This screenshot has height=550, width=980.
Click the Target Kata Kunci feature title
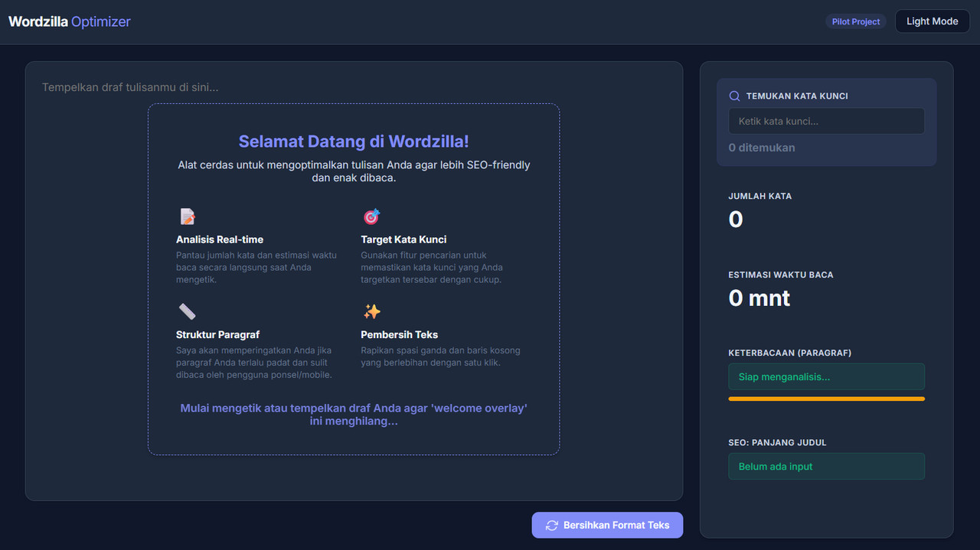(403, 239)
